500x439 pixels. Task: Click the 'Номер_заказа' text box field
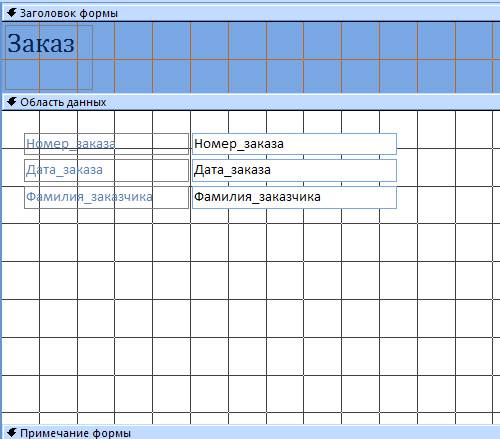tap(294, 144)
